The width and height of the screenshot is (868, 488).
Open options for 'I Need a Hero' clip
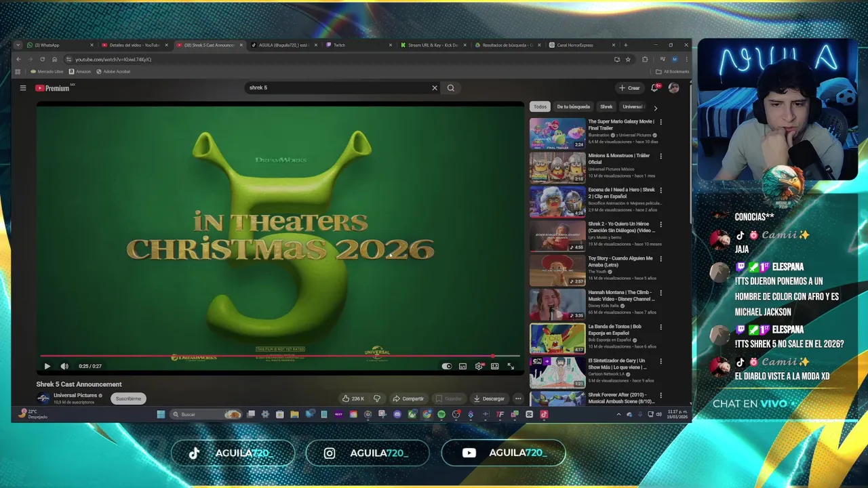(x=660, y=190)
